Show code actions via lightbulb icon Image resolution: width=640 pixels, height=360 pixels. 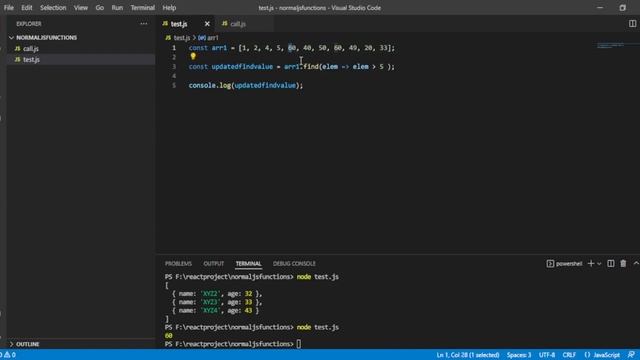pos(193,56)
